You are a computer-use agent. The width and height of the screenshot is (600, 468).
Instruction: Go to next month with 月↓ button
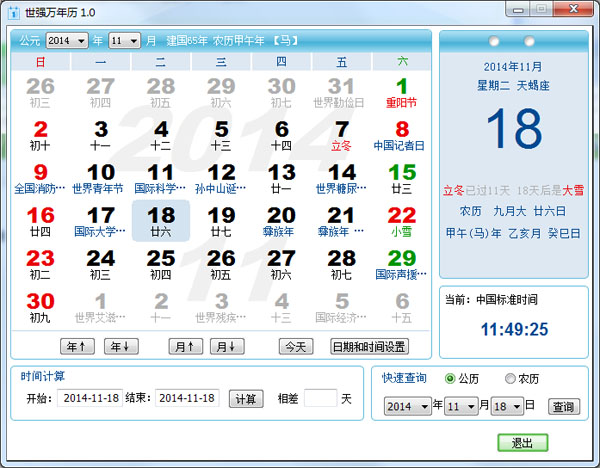[227, 347]
